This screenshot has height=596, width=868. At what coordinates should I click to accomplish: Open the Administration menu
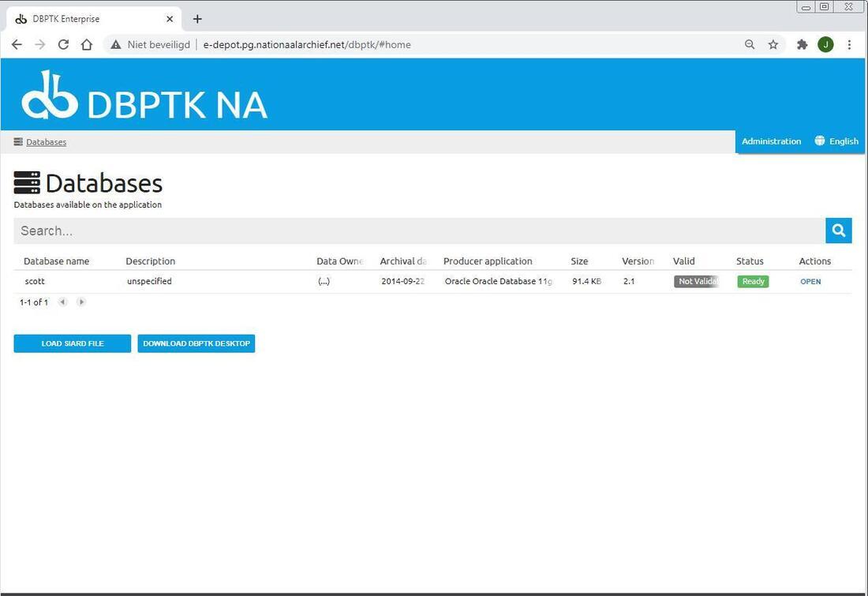771,141
